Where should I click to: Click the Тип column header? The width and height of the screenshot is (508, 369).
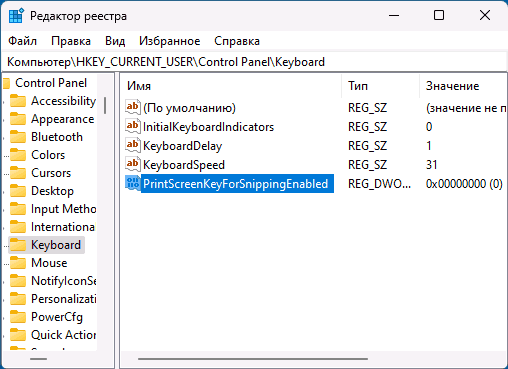(380, 86)
